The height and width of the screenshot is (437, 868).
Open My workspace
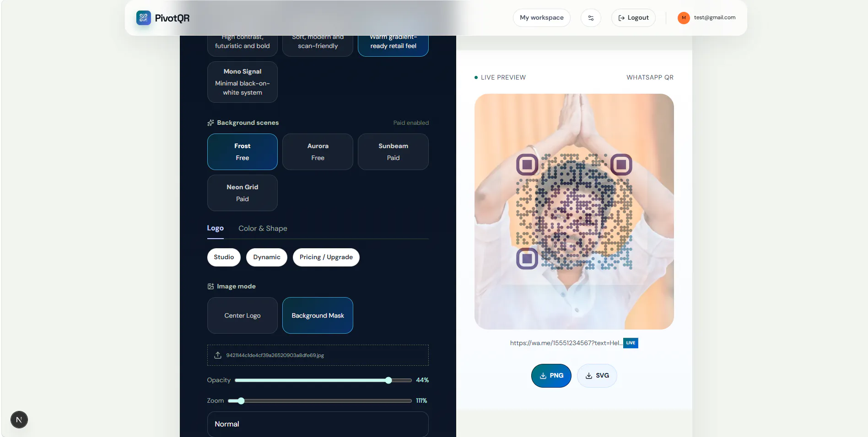coord(542,18)
